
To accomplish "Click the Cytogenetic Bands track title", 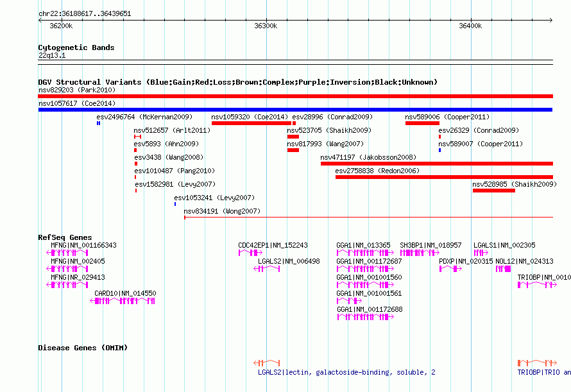I will tap(76, 47).
